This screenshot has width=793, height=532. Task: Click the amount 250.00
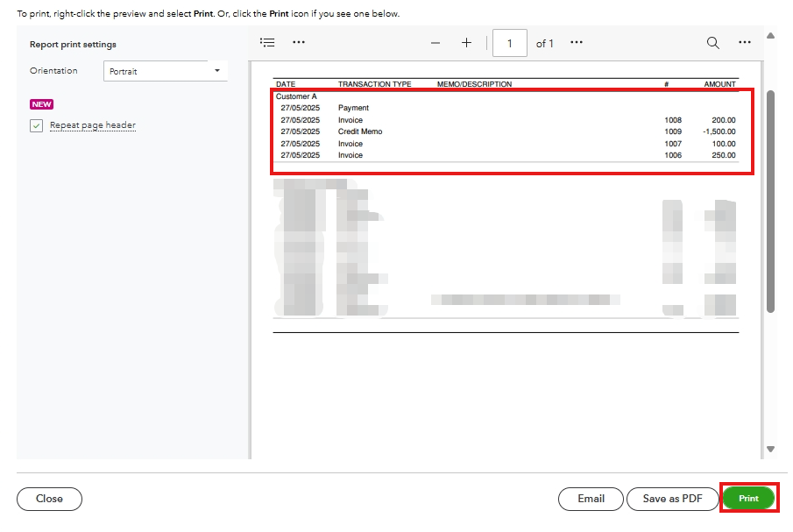pos(724,155)
